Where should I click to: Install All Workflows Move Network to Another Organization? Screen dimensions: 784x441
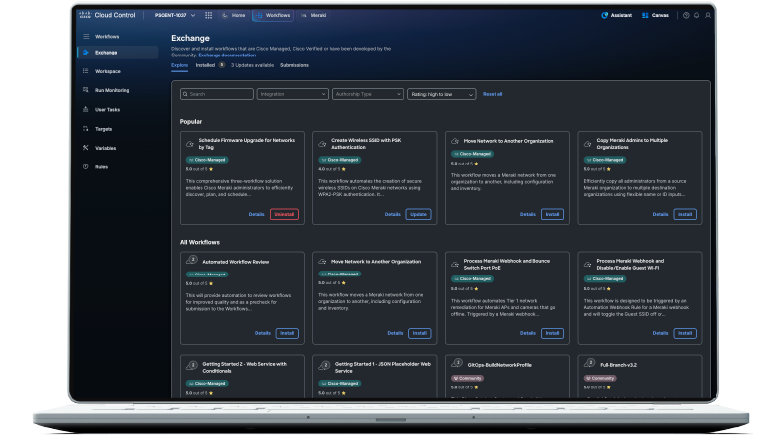pyautogui.click(x=420, y=334)
